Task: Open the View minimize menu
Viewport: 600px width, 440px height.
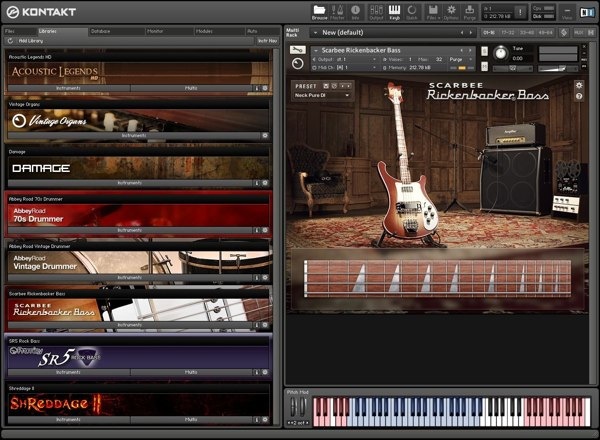Action: coord(567,12)
